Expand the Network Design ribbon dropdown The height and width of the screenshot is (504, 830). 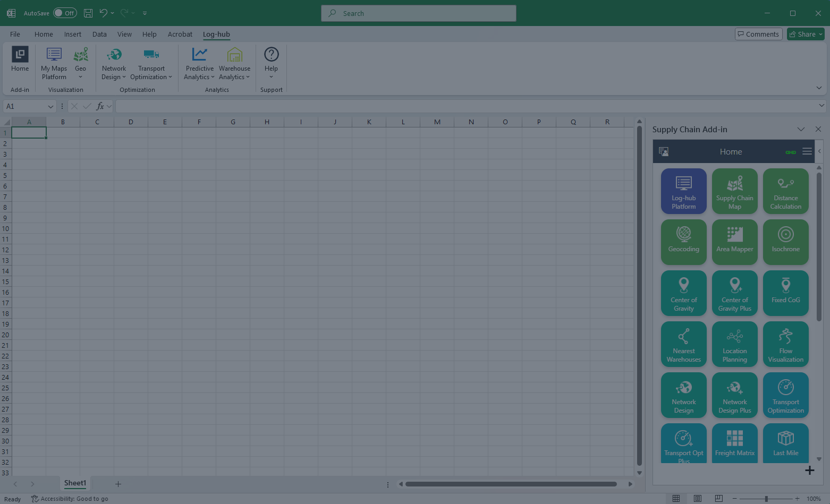(114, 64)
